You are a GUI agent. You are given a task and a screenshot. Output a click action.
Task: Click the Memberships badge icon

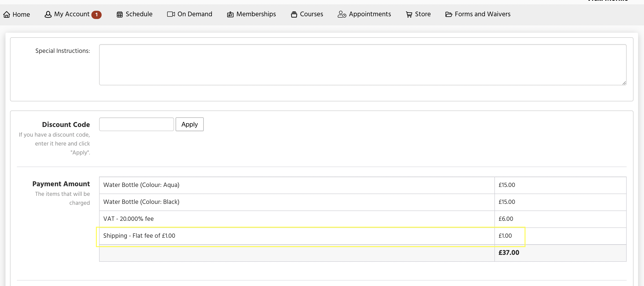pos(230,14)
